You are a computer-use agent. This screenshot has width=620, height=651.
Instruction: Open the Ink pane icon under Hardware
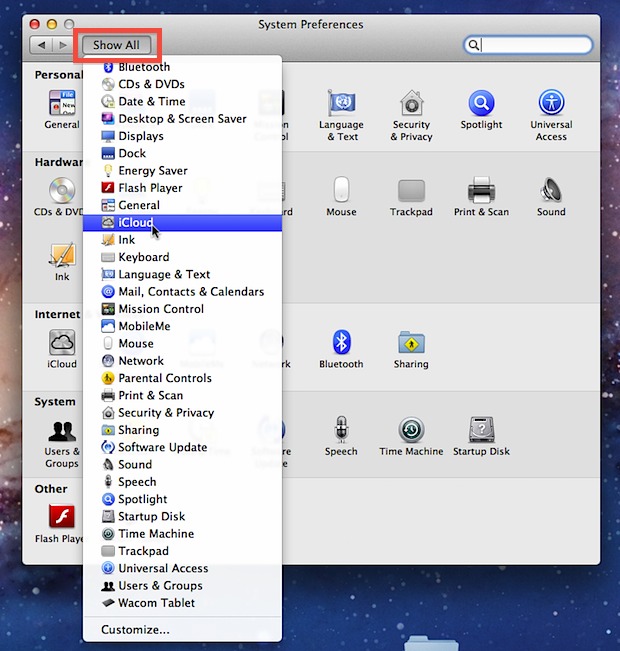click(62, 255)
